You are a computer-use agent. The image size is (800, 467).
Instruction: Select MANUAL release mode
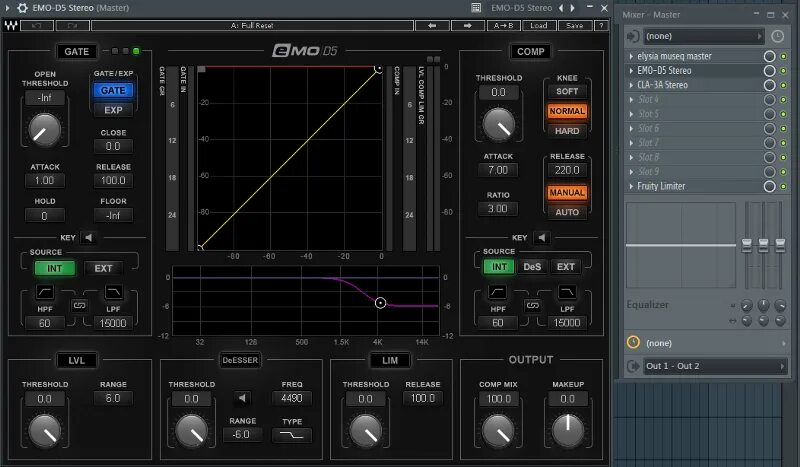click(x=567, y=192)
